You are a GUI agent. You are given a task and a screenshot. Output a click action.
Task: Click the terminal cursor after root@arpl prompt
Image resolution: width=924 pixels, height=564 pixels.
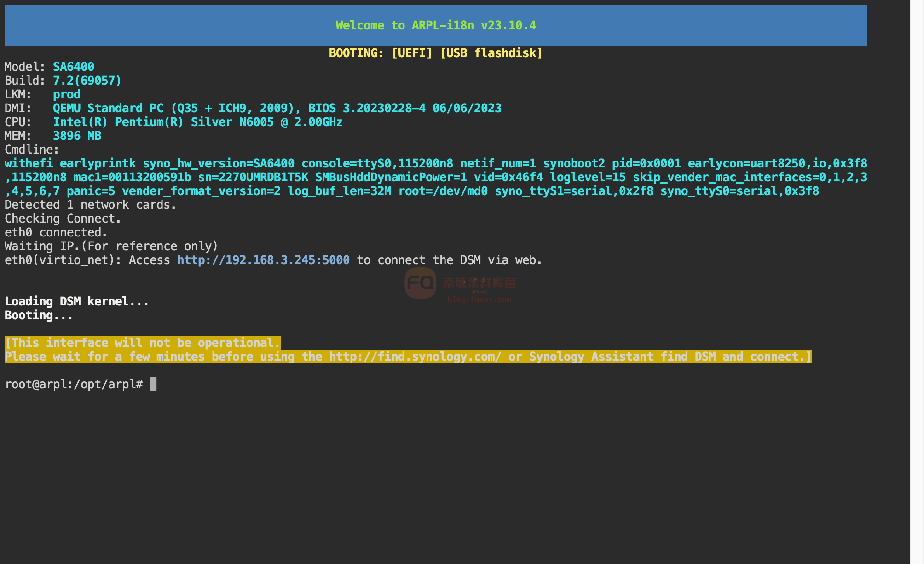153,384
